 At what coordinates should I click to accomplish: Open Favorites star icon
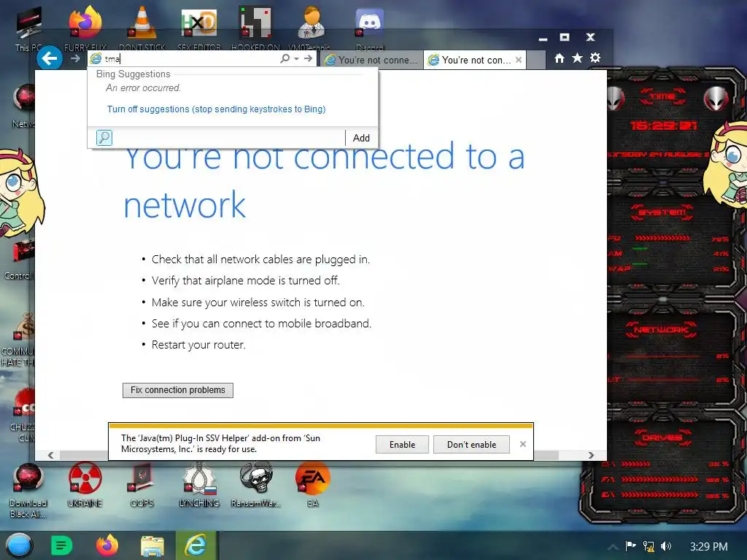point(578,58)
